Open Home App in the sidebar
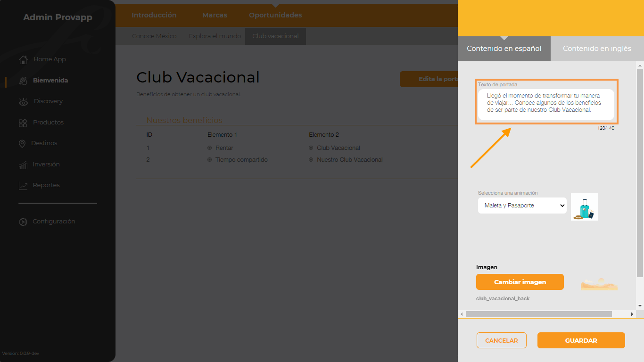The image size is (644, 362). tap(50, 59)
